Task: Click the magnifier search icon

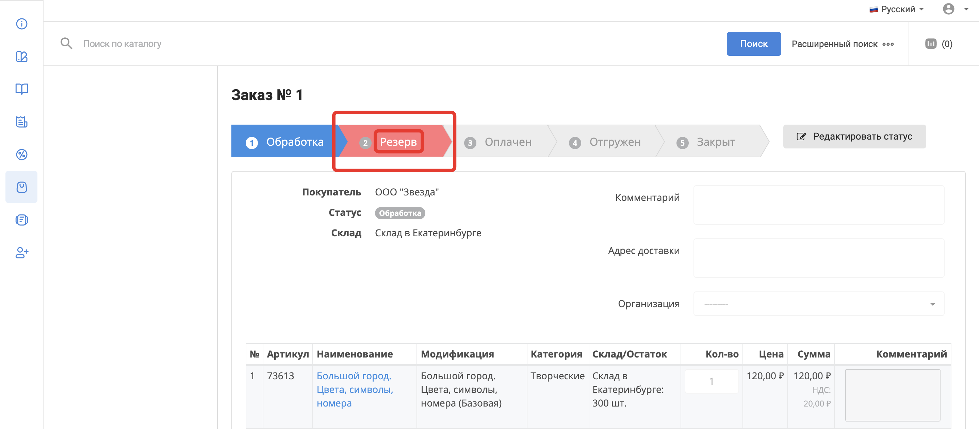Action: click(x=66, y=43)
